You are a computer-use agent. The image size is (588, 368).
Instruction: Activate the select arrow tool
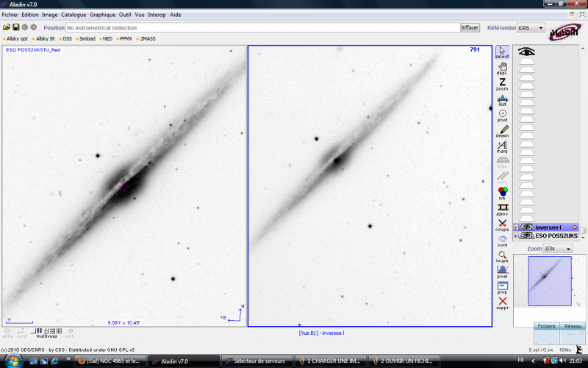coord(503,52)
